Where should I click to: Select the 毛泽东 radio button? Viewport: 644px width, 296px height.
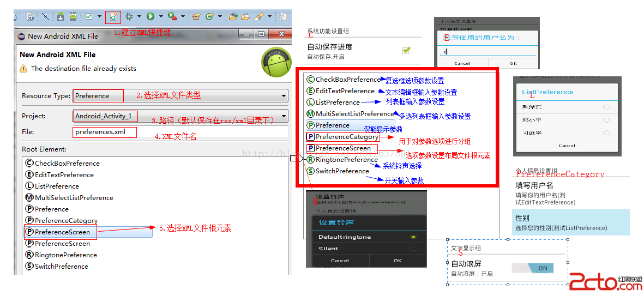[606, 107]
